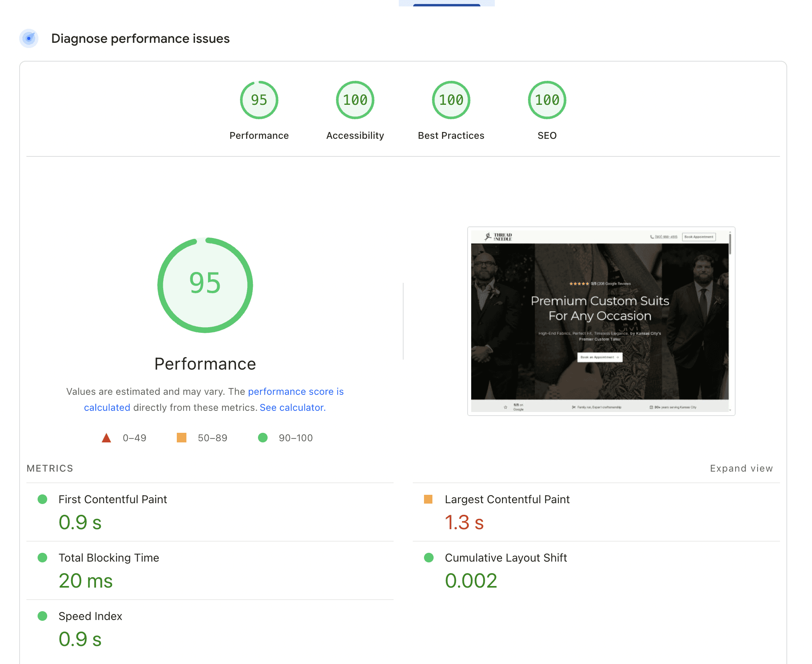Select the highlighted tab at top
The width and height of the screenshot is (812, 664).
446,3
